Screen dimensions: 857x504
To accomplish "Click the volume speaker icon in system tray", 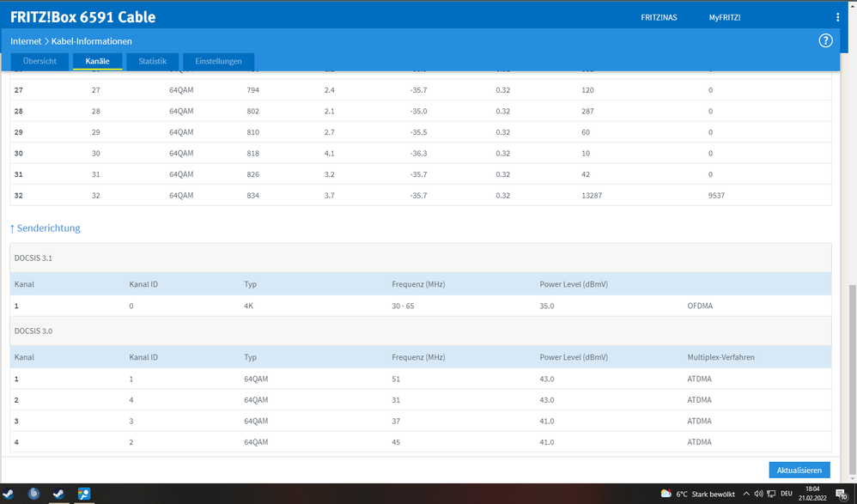I will (x=759, y=494).
